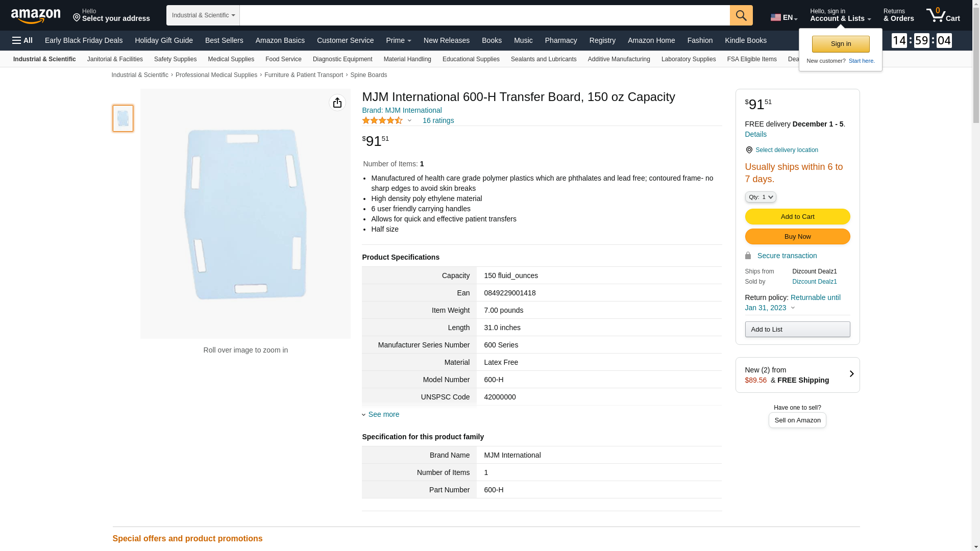Open the shopping cart

coord(943,15)
